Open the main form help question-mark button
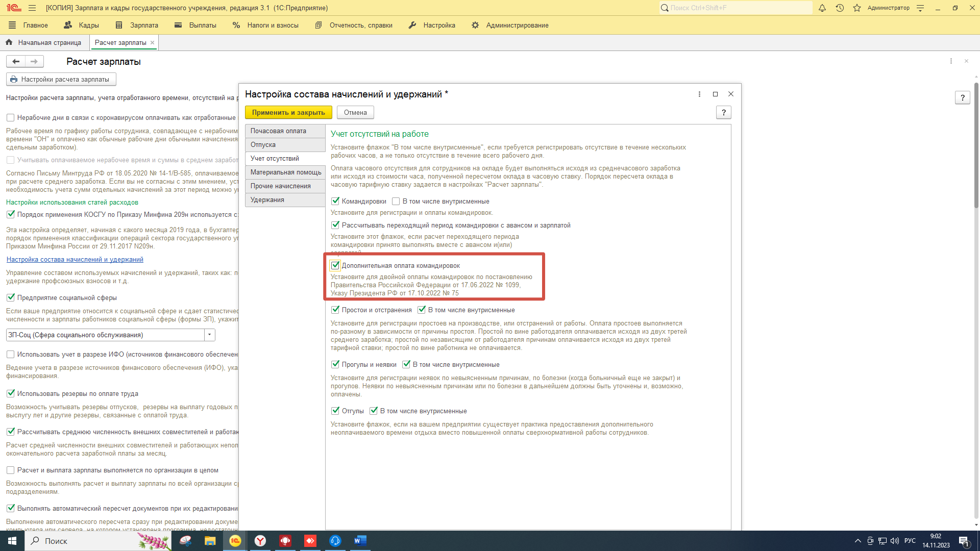 [962, 98]
